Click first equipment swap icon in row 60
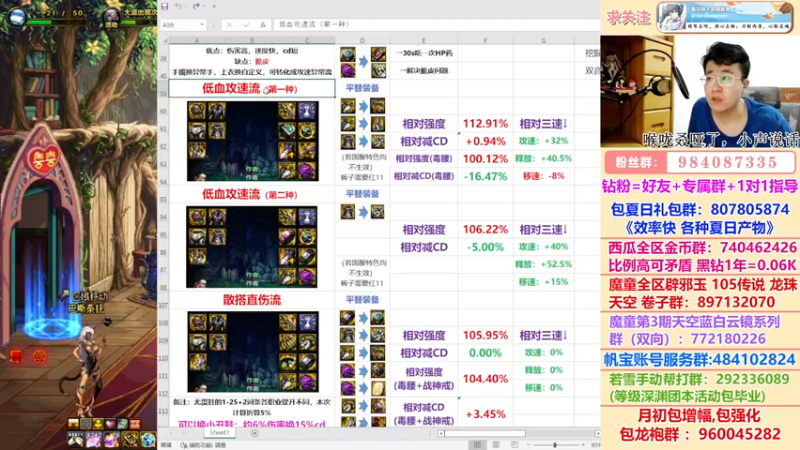This screenshot has width=800, height=450. (x=348, y=106)
